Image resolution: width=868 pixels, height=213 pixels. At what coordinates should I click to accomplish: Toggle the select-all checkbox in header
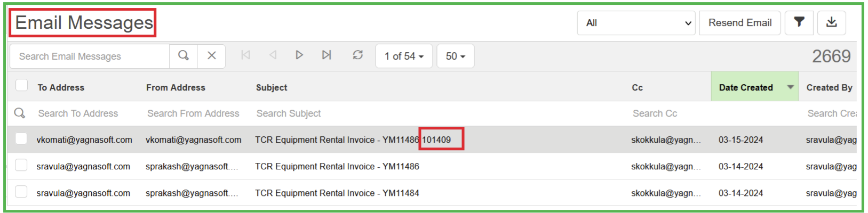pos(22,85)
